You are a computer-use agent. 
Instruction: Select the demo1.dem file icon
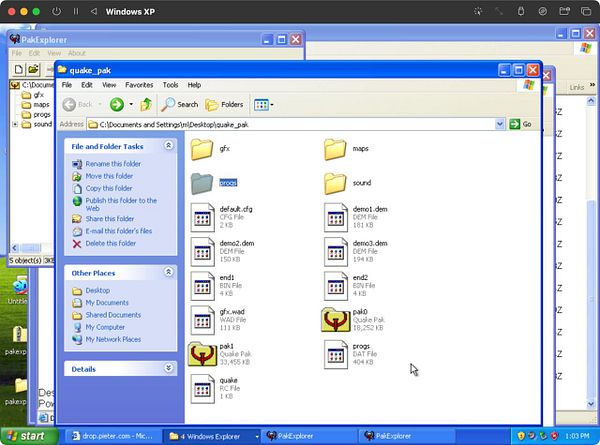coord(336,218)
